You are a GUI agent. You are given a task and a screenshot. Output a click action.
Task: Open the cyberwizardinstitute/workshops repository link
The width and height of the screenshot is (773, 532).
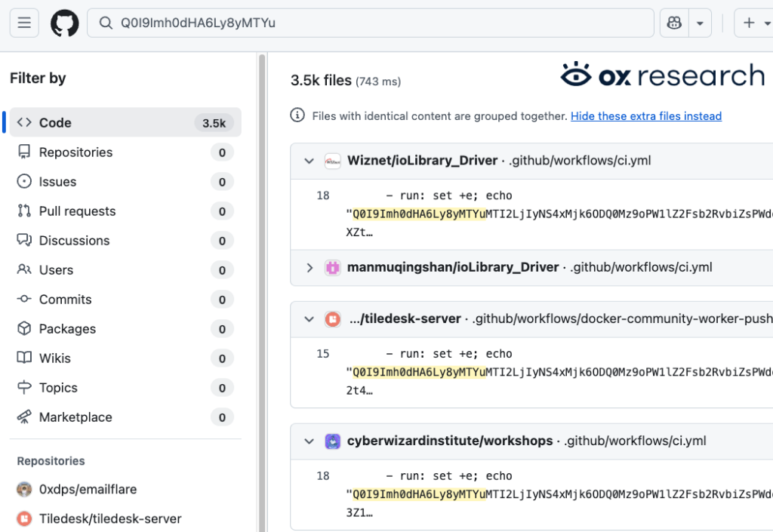(x=450, y=441)
